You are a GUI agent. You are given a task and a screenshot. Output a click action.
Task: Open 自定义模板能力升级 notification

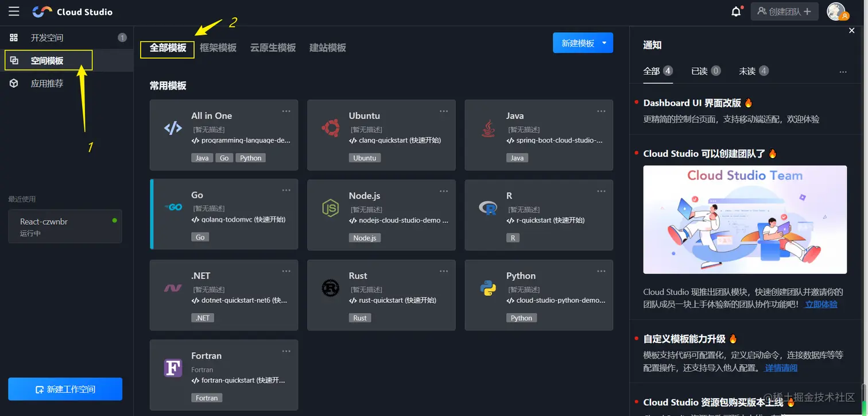684,338
